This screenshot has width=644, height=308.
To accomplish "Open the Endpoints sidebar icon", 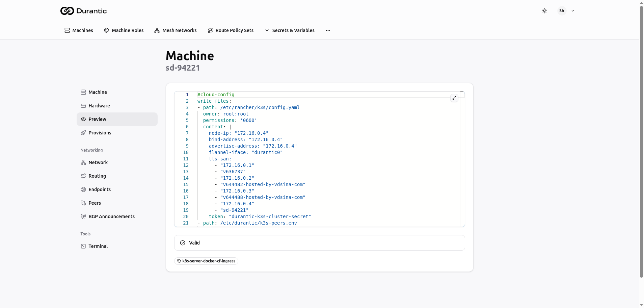I will (83, 189).
